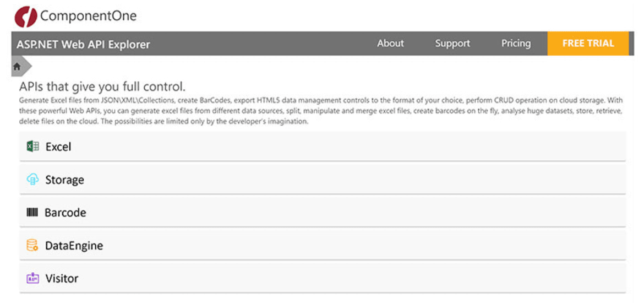
Task: Expand the Excel API section label
Action: 58,147
